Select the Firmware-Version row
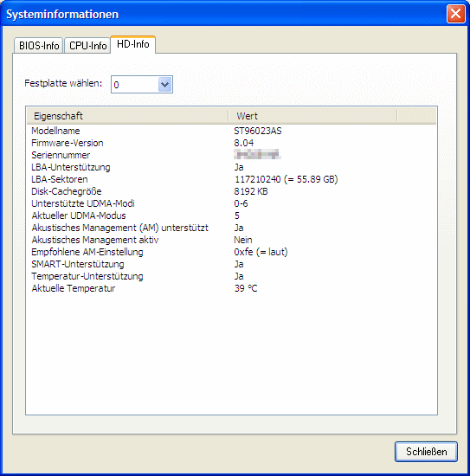This screenshot has height=476, width=470. click(231, 143)
